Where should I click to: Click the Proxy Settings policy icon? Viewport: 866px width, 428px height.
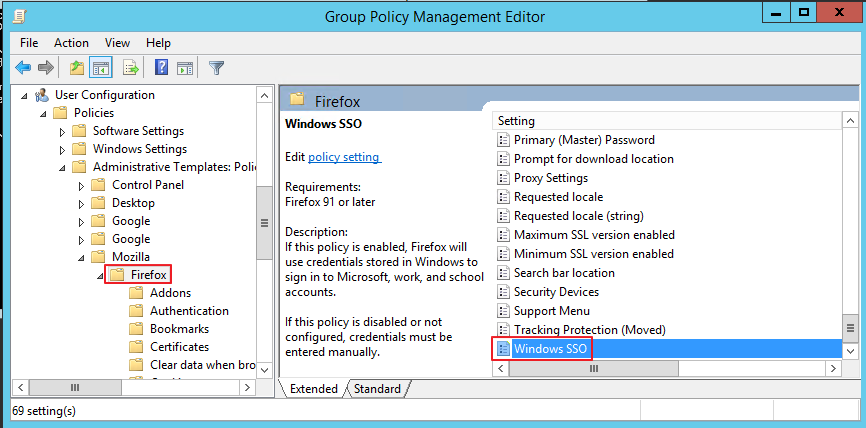coord(503,178)
